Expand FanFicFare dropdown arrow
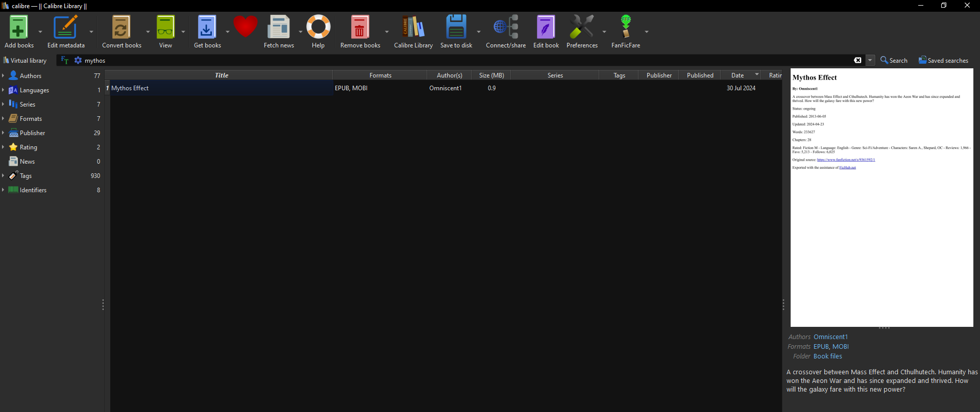The image size is (980, 412). (647, 32)
